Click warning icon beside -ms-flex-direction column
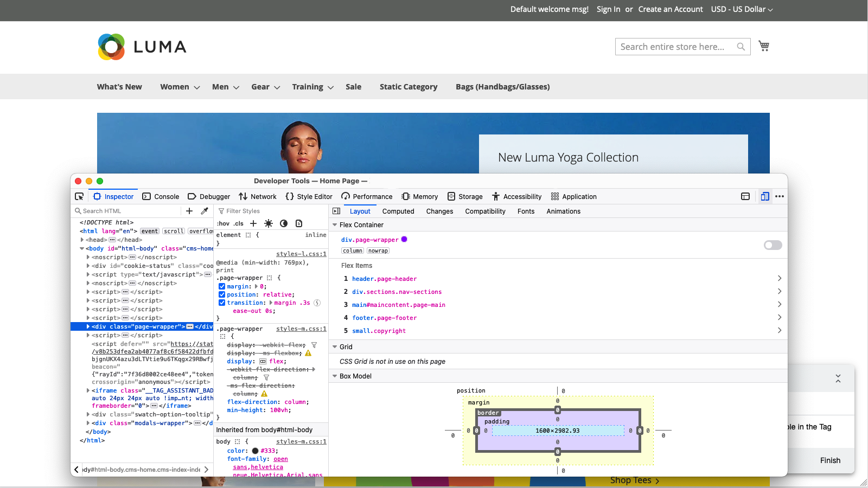 [264, 394]
